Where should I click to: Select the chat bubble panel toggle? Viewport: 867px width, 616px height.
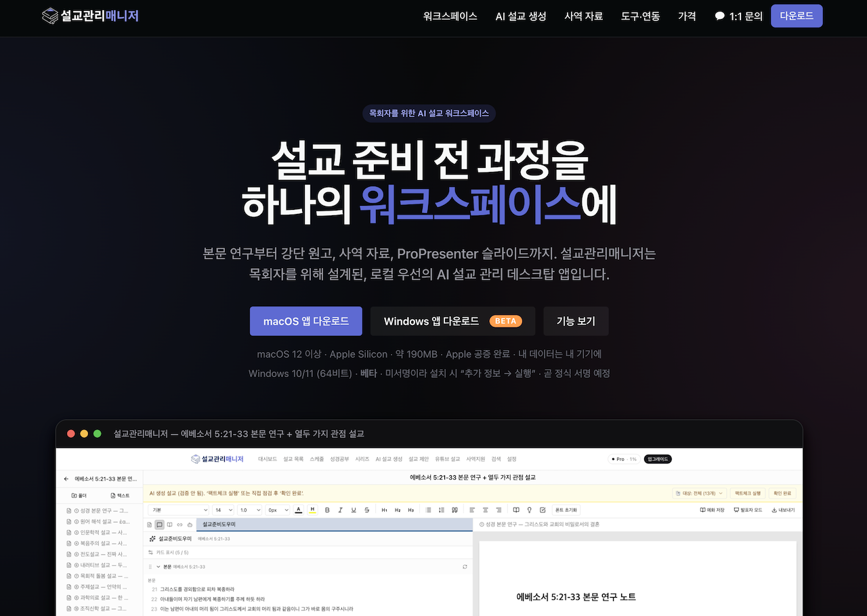(159, 525)
